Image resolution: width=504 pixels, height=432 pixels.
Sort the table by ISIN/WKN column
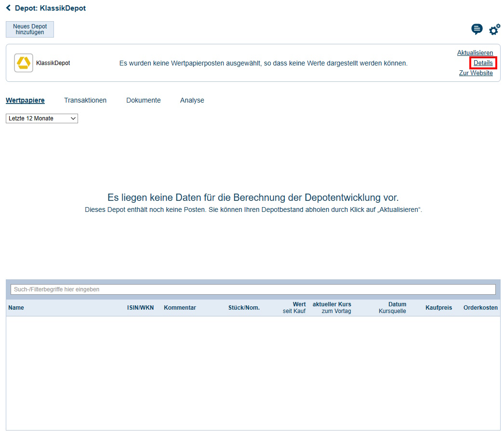[140, 307]
